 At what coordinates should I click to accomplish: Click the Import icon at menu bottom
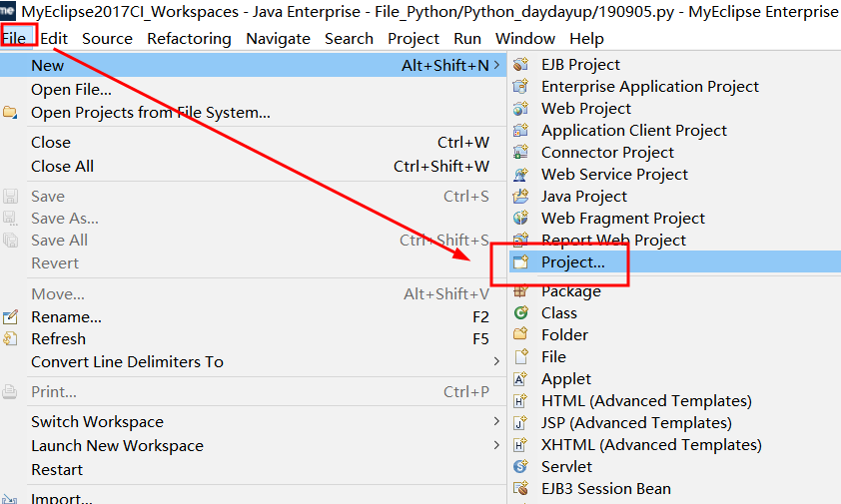[x=10, y=499]
